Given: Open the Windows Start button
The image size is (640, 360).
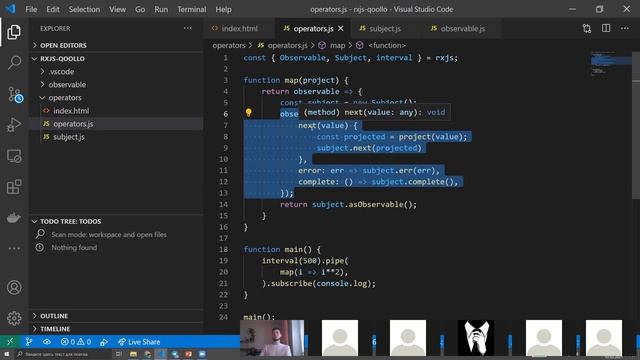Looking at the screenshot, I should [x=6, y=354].
